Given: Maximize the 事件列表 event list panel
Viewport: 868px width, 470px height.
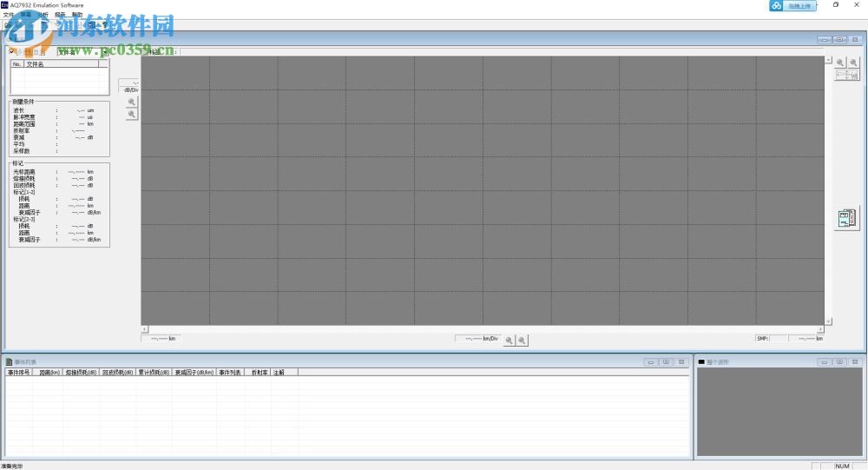Looking at the screenshot, I should coord(666,362).
